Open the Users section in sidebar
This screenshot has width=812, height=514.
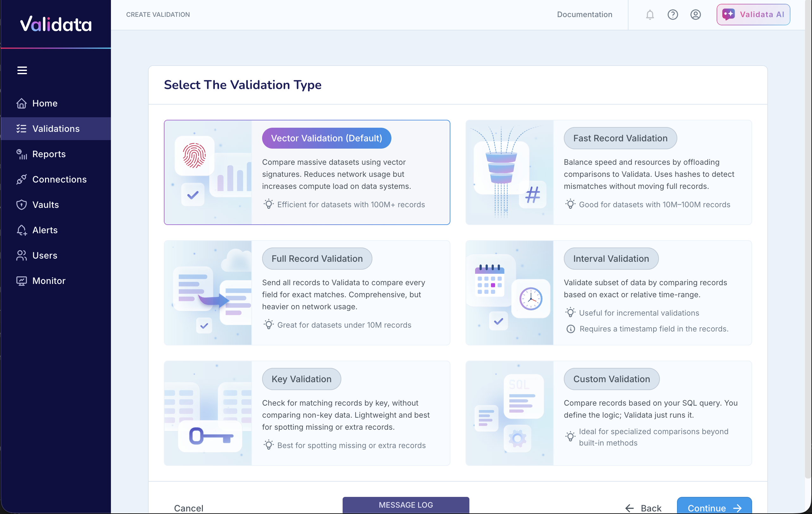[x=44, y=255]
